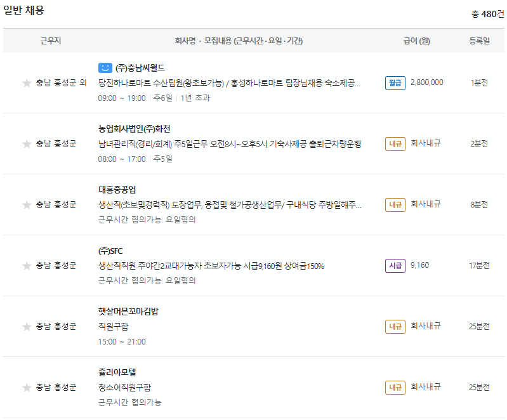Open the 당진하나로마트 수산팀원 job posting
The width and height of the screenshot is (507, 420).
pos(229,83)
